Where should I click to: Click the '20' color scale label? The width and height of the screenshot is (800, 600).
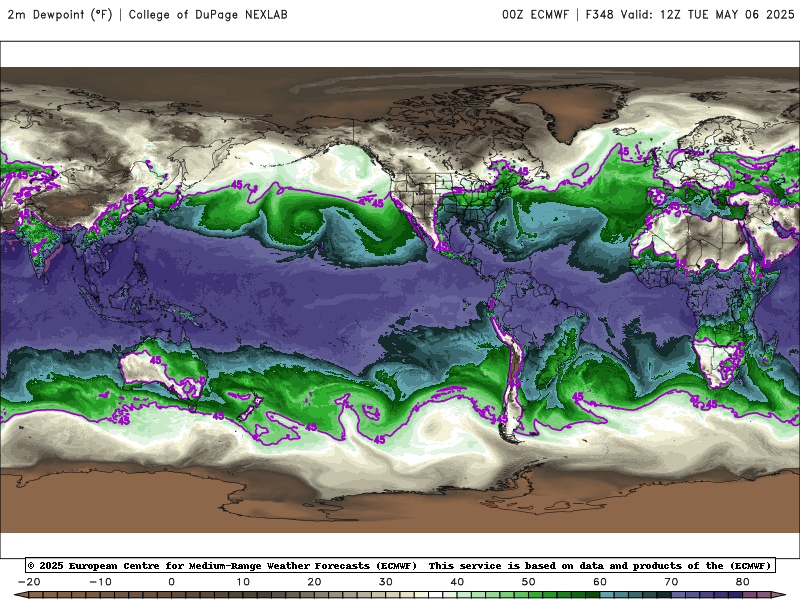314,582
